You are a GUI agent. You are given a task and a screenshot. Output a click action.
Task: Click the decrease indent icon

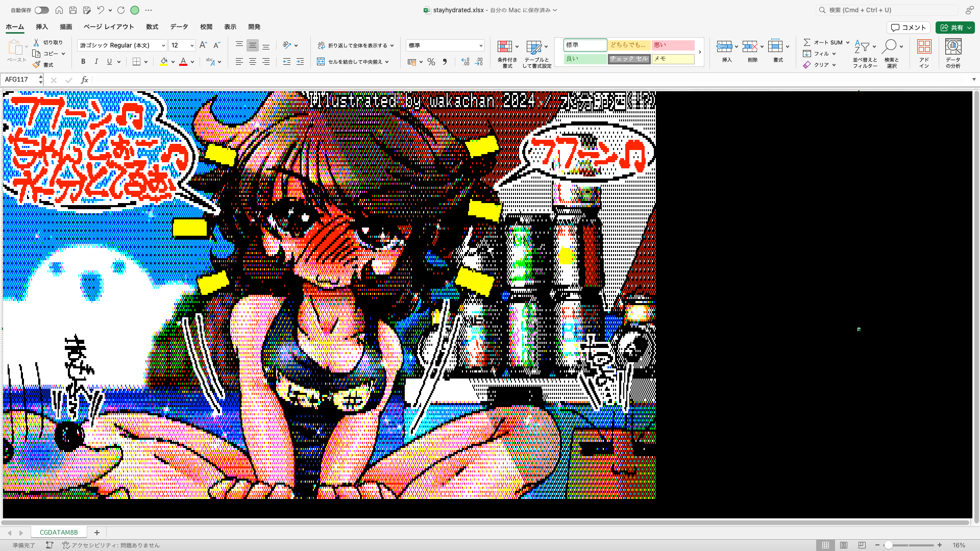point(287,62)
